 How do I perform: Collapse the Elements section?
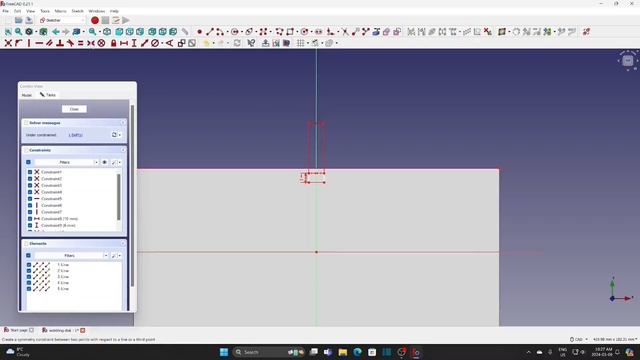coord(123,244)
